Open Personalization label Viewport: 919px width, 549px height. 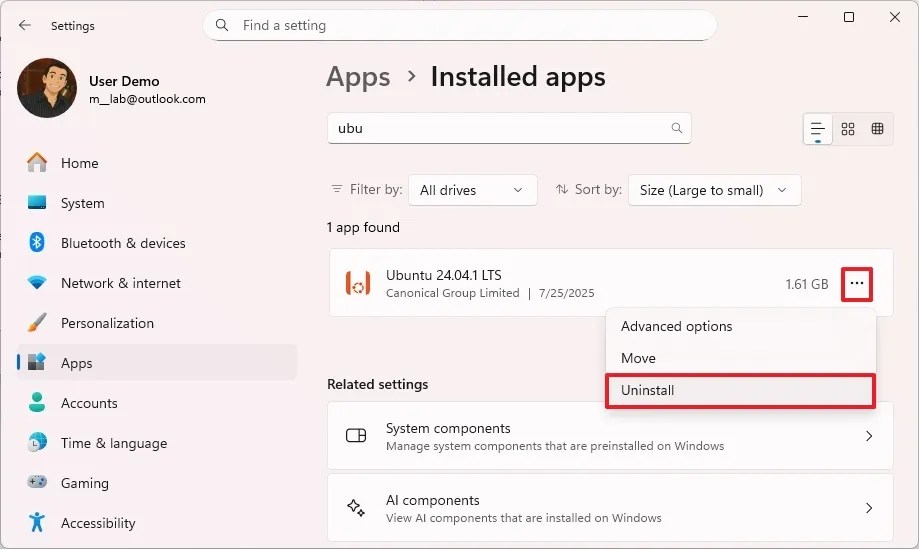[107, 323]
